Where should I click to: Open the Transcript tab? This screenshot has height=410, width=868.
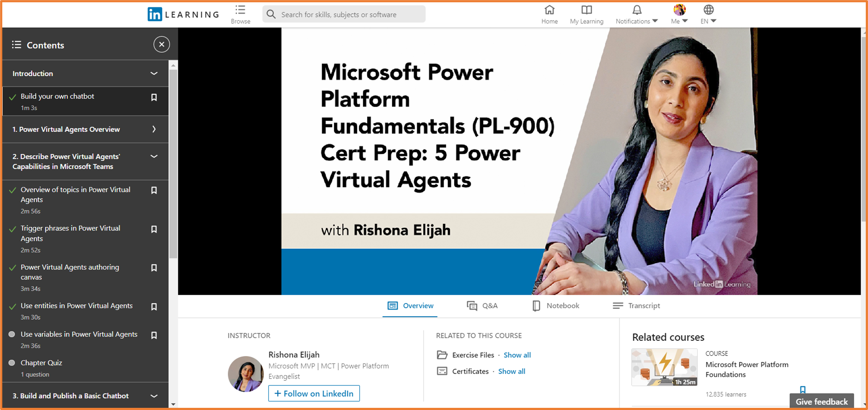(636, 305)
